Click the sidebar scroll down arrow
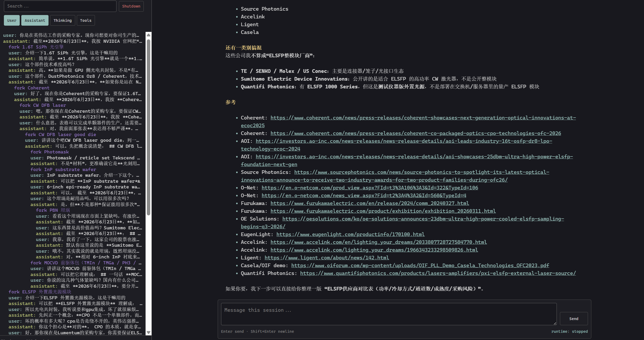 (x=148, y=332)
